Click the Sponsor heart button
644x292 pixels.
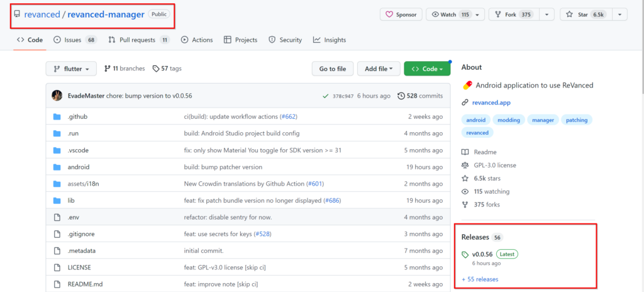click(x=401, y=14)
